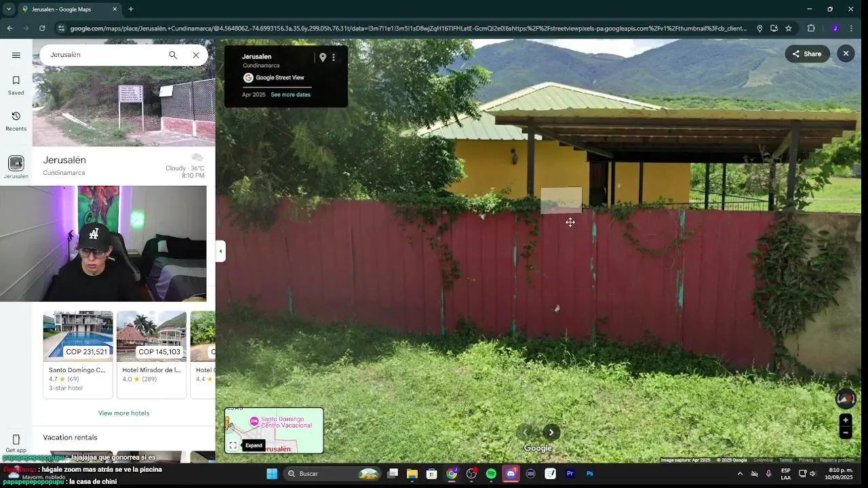Open the Recents panel
Image resolution: width=868 pixels, height=488 pixels.
point(16,121)
